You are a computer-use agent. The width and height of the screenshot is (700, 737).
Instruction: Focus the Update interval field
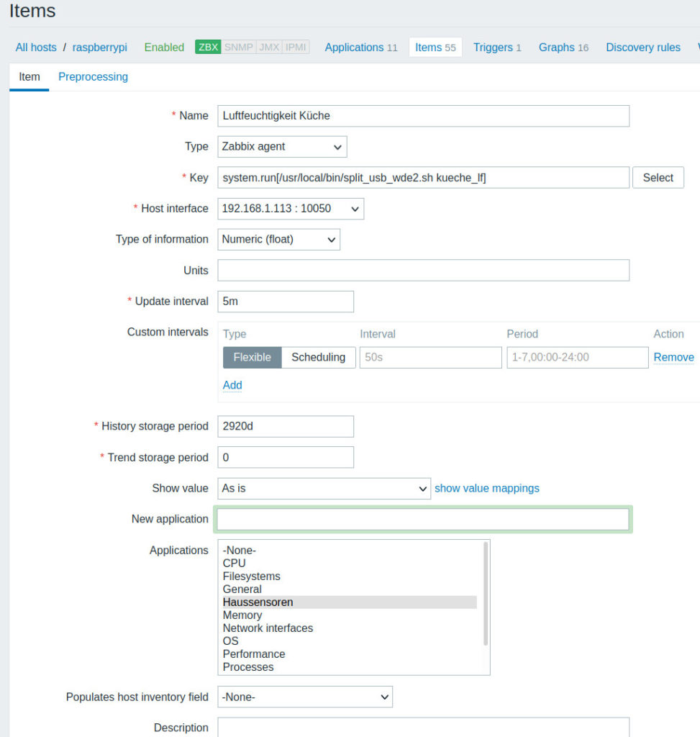(286, 302)
